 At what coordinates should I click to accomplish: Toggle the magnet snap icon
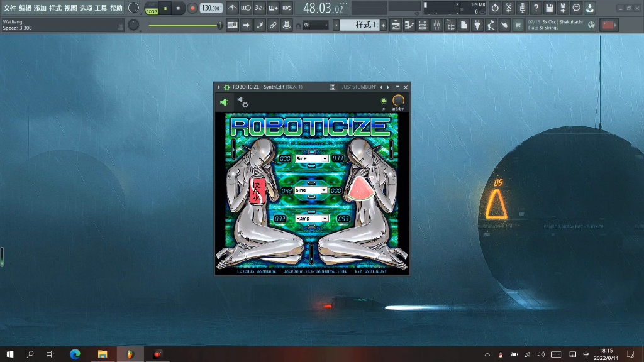click(298, 25)
